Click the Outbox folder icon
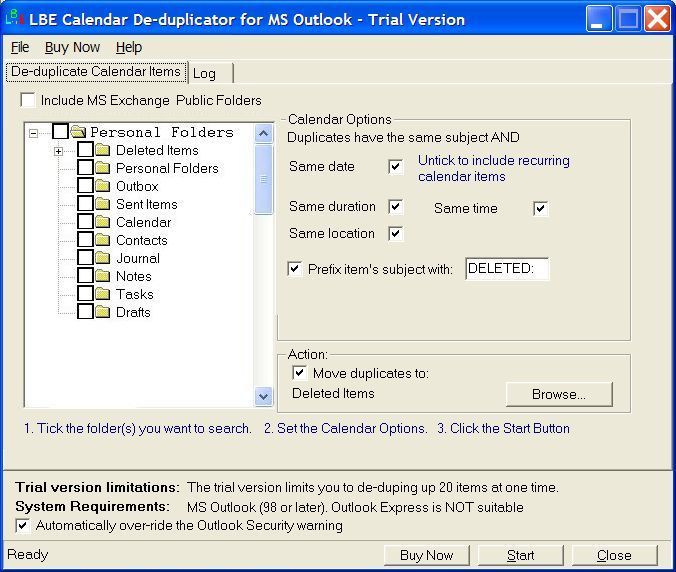 coord(103,186)
